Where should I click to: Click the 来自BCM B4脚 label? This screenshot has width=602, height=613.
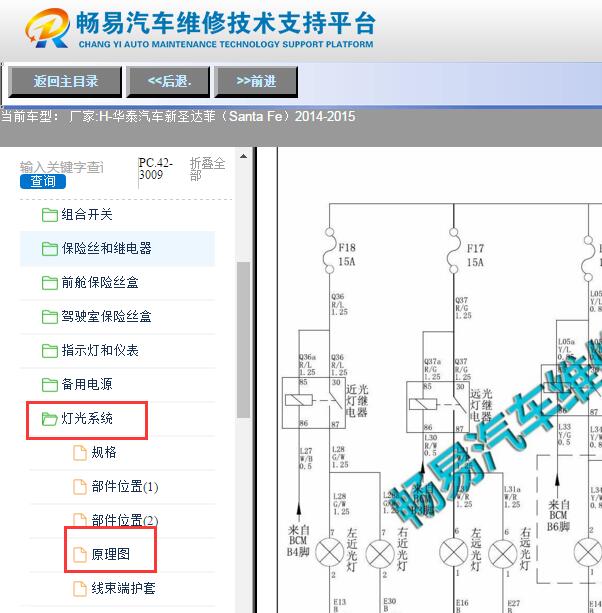[298, 540]
